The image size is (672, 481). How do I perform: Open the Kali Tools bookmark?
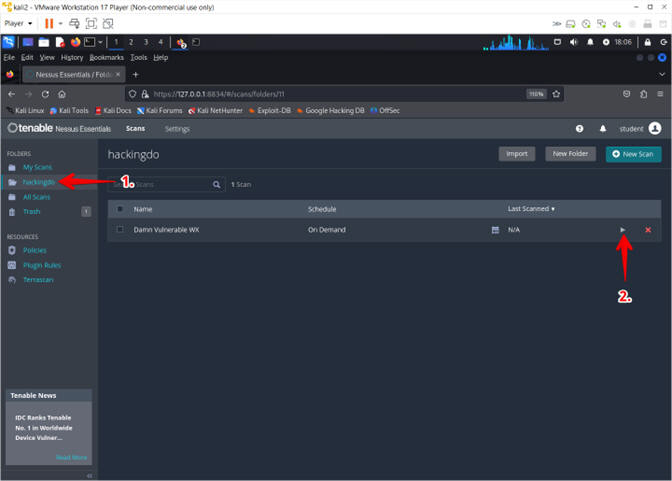[69, 111]
